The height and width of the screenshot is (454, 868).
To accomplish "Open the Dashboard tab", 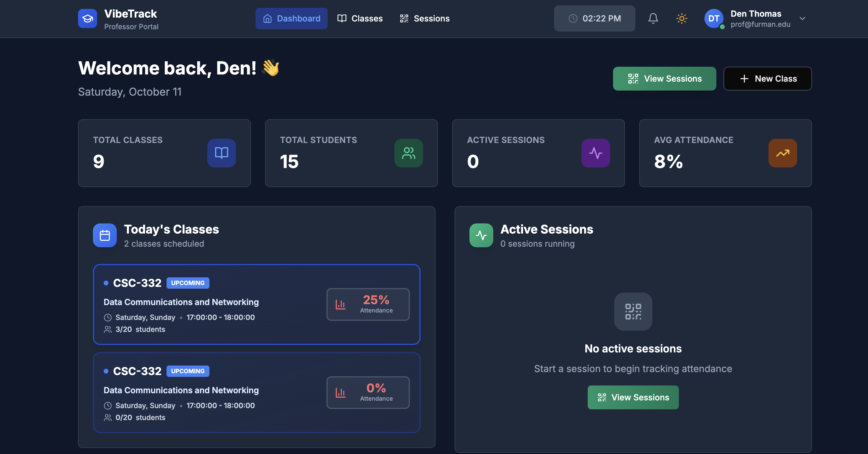I will (291, 18).
